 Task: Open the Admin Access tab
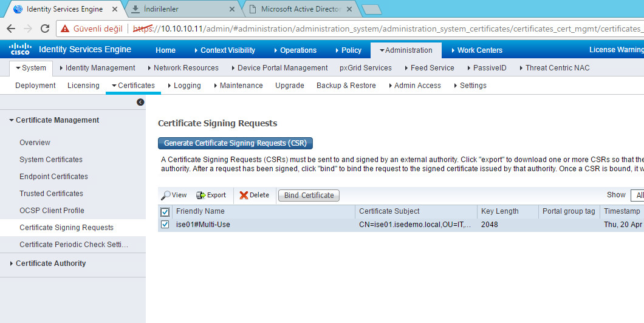415,86
